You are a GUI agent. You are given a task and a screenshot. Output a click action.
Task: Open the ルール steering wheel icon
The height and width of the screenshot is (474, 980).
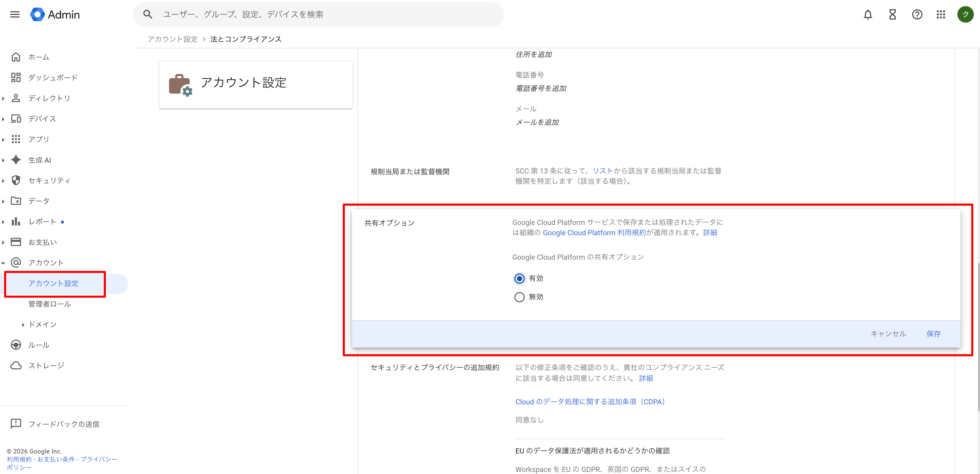click(x=16, y=345)
